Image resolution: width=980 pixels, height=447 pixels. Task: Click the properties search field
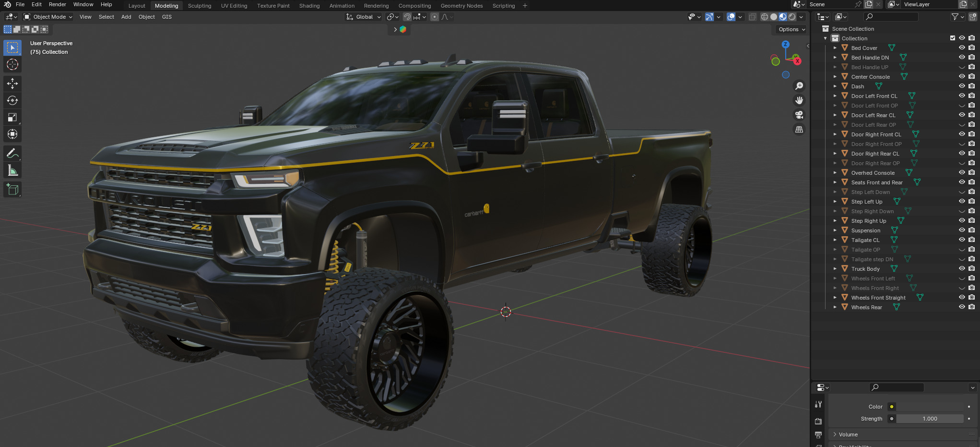(x=897, y=387)
